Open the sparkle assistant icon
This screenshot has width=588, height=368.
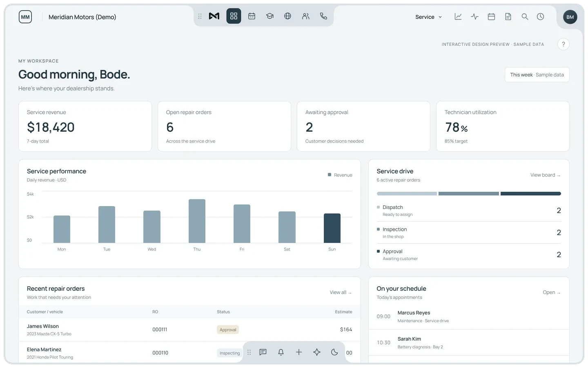coord(317,352)
